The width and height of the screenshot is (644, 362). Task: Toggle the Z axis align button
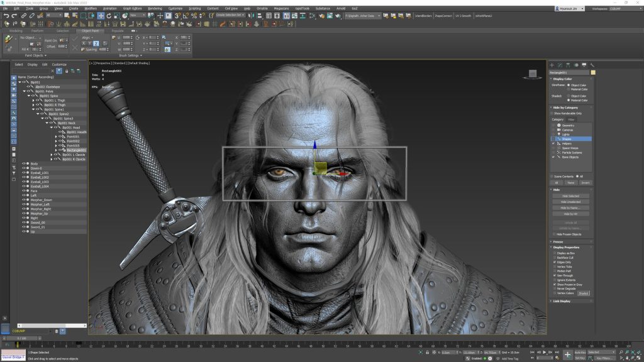coord(96,43)
